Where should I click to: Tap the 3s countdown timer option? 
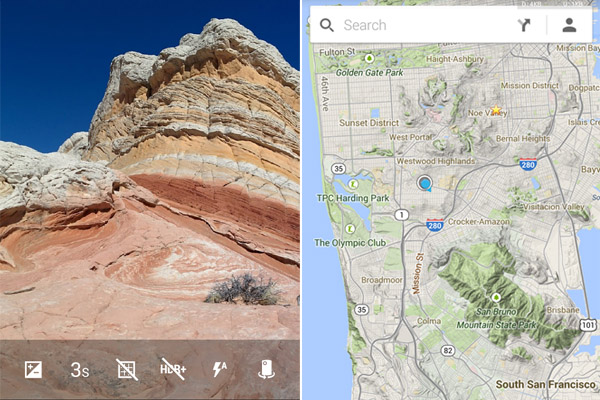[x=80, y=370]
